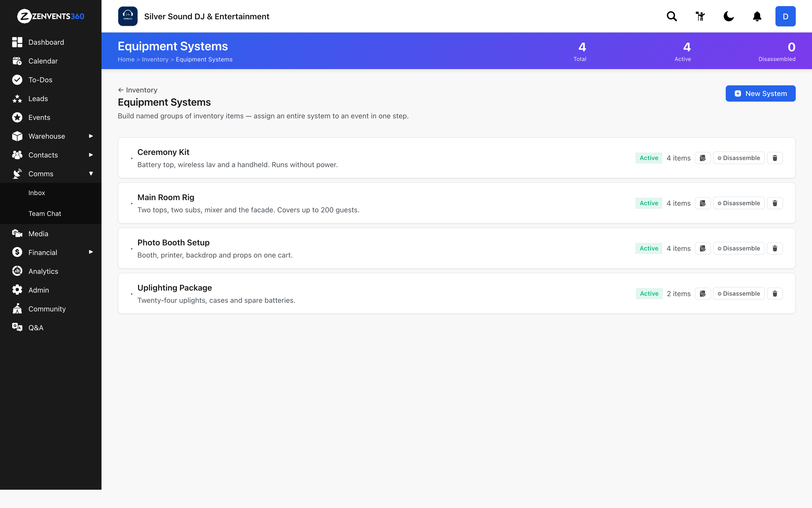Expand the Warehouse submenu arrow
This screenshot has width=812, height=508.
[x=91, y=136]
